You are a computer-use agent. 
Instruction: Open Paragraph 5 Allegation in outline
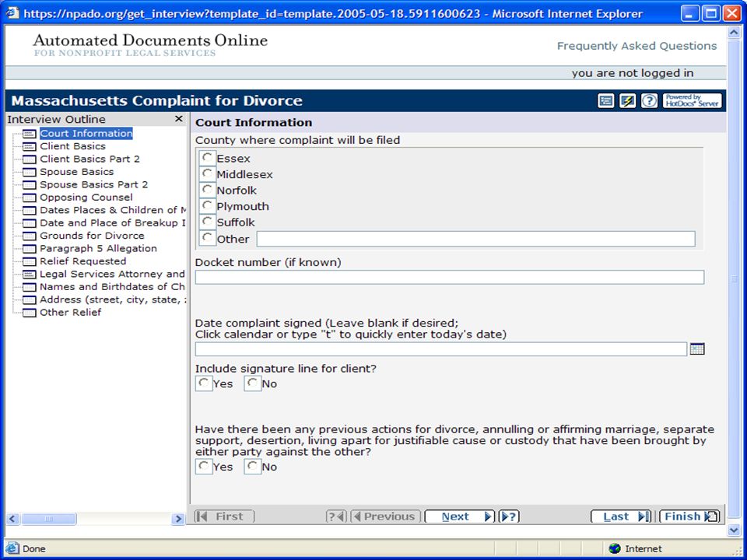(98, 249)
